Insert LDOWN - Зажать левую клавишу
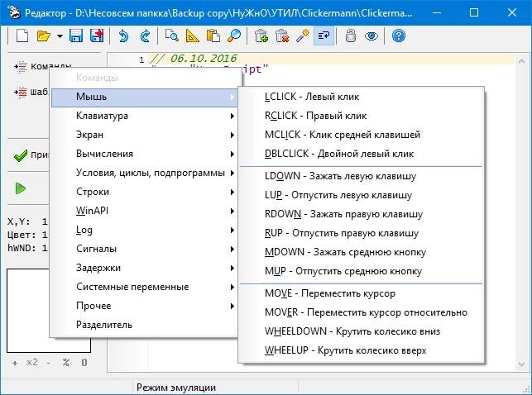Screen dimensions: 532x395 (x=362, y=176)
